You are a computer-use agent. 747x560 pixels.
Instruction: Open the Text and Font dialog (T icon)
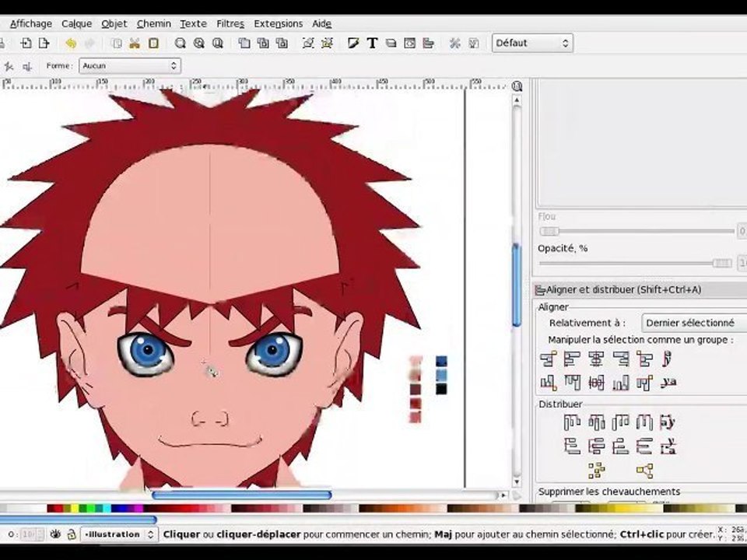(x=372, y=44)
